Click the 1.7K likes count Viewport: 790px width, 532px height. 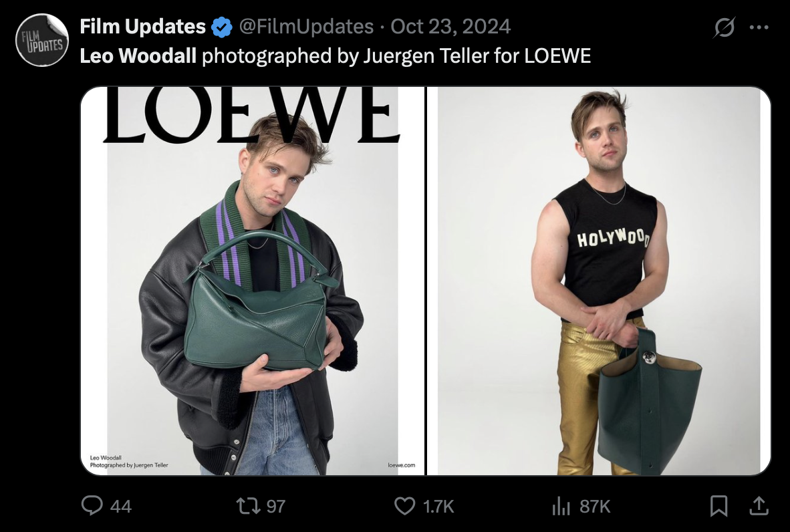pyautogui.click(x=438, y=507)
